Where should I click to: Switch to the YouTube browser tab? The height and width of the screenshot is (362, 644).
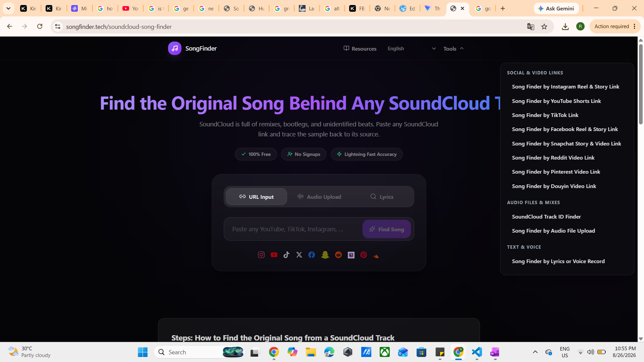[130, 8]
